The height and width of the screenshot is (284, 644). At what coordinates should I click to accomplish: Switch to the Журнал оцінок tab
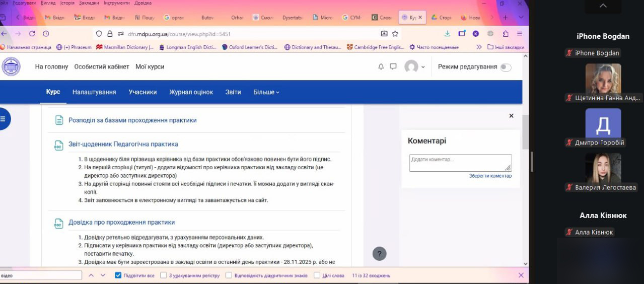point(191,92)
